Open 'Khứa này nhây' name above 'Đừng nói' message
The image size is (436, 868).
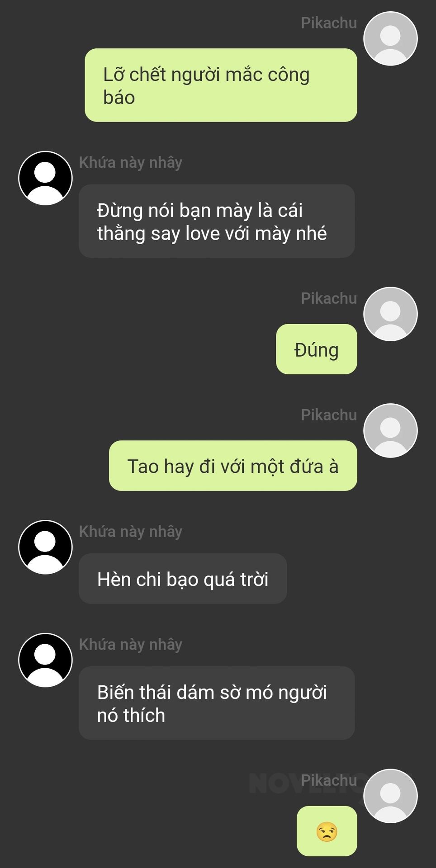click(131, 162)
